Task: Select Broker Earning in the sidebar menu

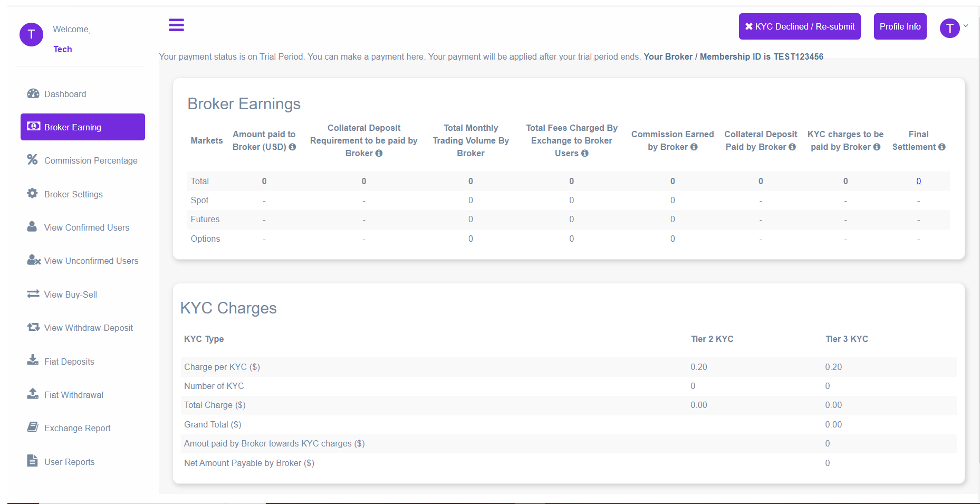Action: click(82, 127)
